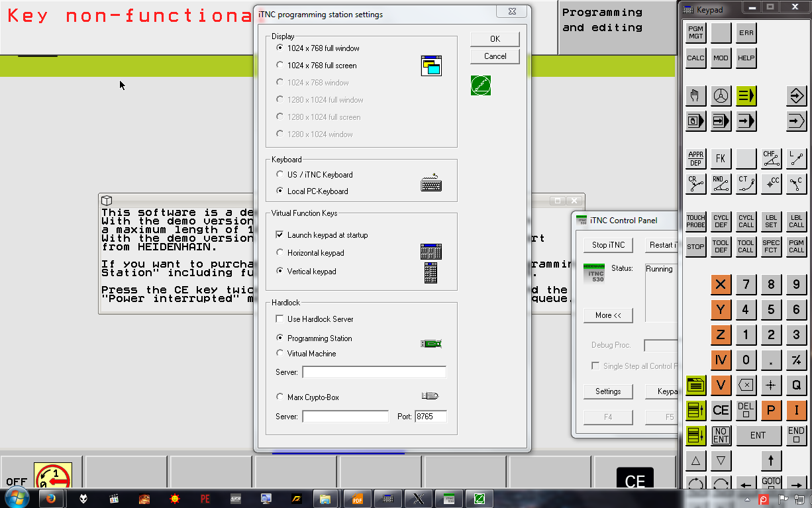
Task: Click cursor up arrow key on Keypad
Action: 771,460
